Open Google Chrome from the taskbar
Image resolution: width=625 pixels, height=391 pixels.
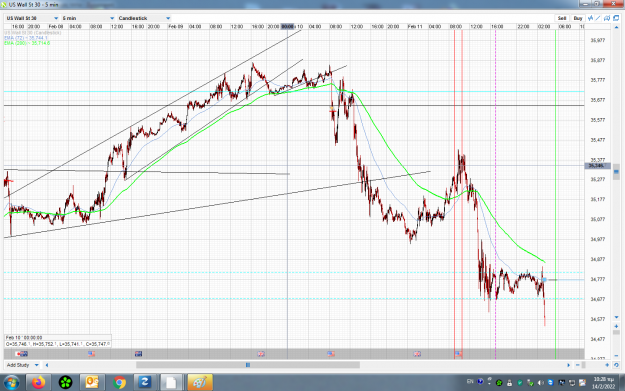coord(119,383)
